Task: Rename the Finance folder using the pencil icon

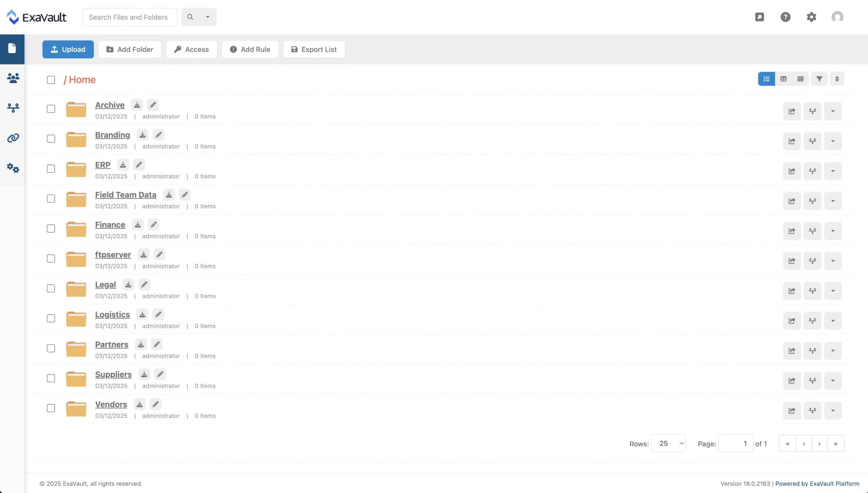Action: tap(153, 224)
